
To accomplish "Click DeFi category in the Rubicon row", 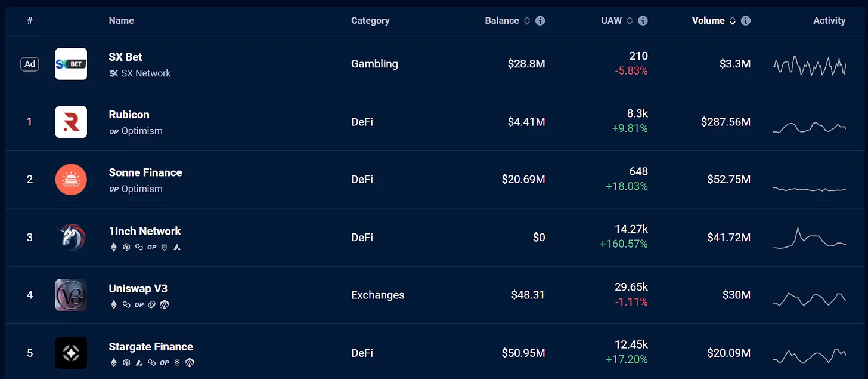I will 362,122.
